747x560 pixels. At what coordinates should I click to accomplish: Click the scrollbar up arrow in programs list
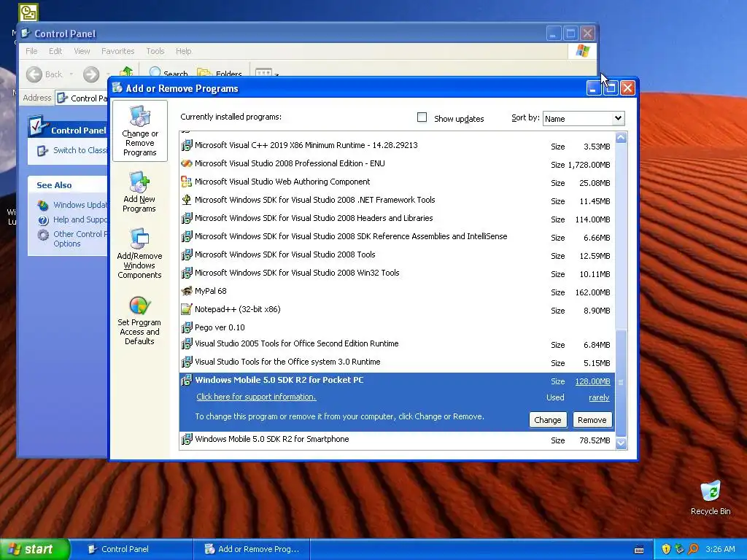click(621, 138)
